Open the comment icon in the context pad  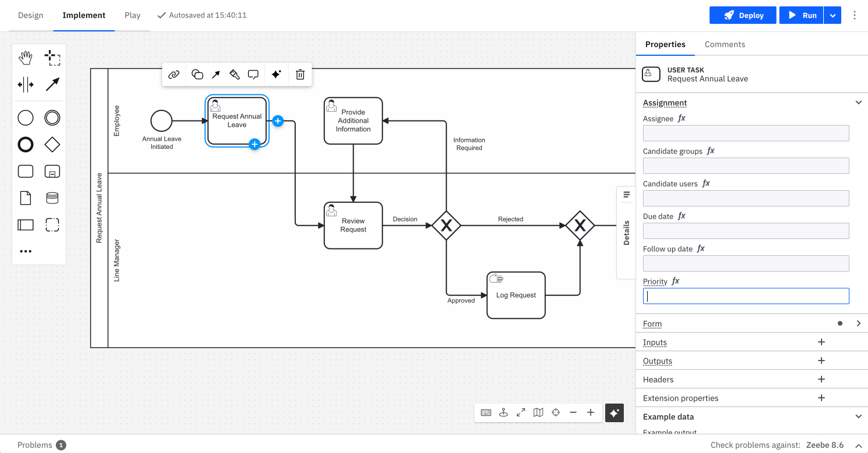click(x=253, y=74)
